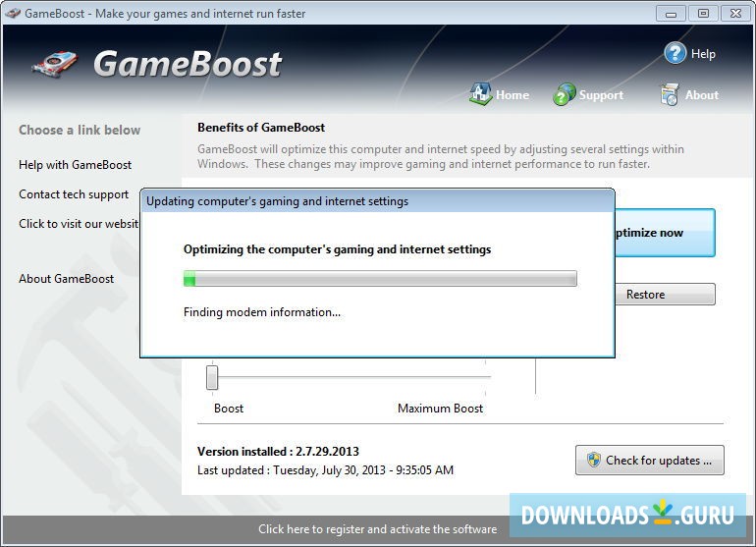Click Check for updates button
Image resolution: width=756 pixels, height=547 pixels.
649,461
